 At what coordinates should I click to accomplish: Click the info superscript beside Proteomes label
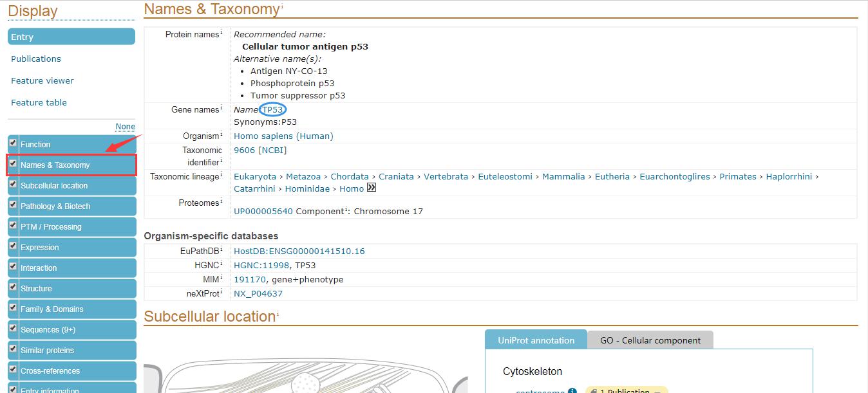pos(222,201)
